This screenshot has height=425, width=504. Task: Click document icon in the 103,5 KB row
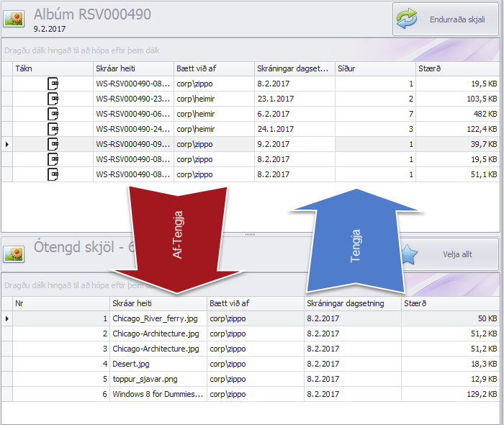(53, 99)
